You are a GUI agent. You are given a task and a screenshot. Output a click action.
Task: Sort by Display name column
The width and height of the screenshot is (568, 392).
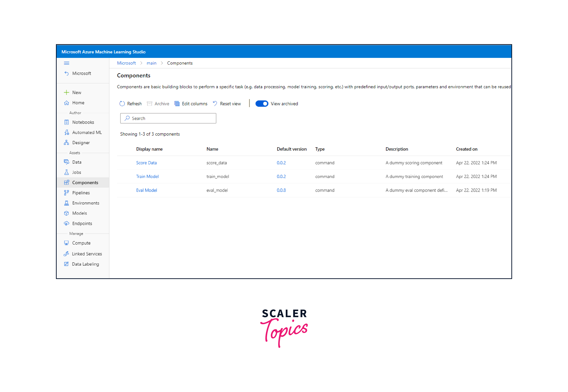point(149,149)
